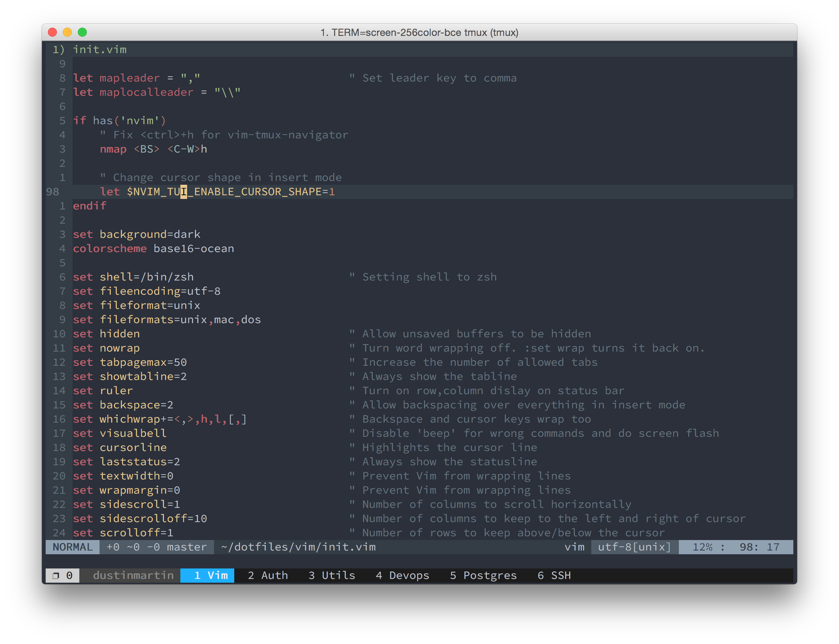Click set fileformat=unix line
This screenshot has width=839, height=644.
tap(137, 305)
